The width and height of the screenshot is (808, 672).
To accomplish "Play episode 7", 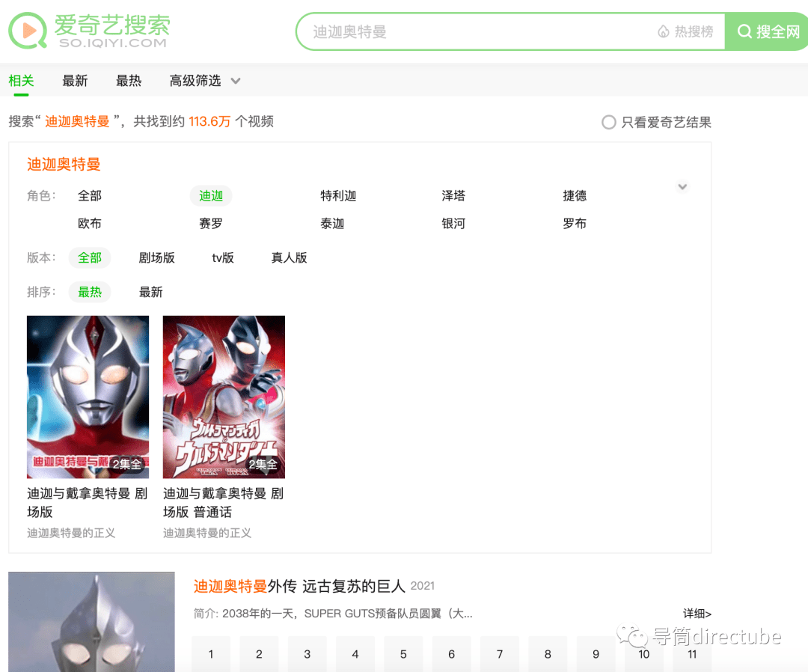I will click(x=499, y=654).
